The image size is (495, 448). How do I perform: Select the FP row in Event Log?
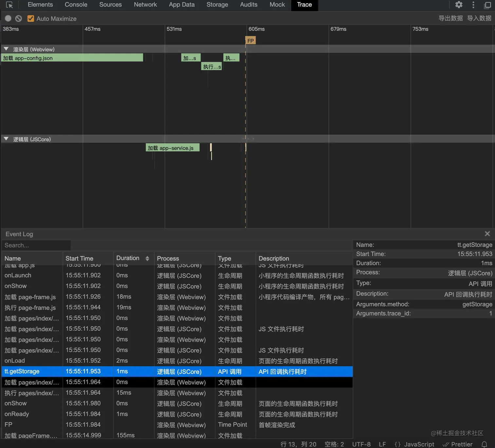[x=177, y=425]
